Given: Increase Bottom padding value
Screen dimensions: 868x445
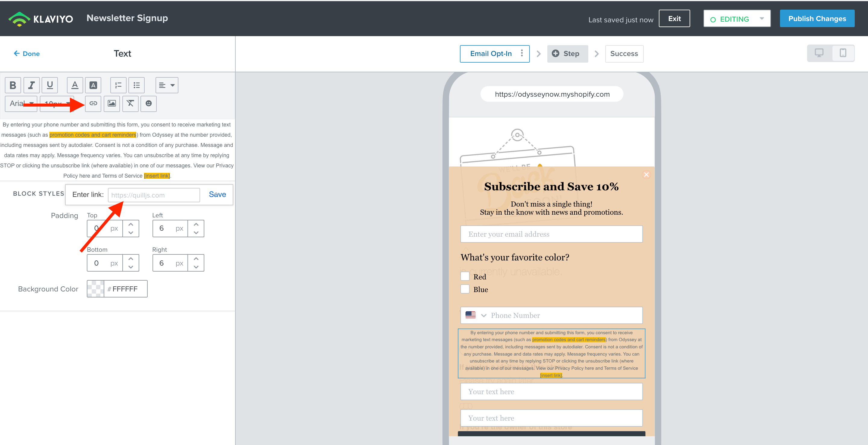Looking at the screenshot, I should coord(131,259).
